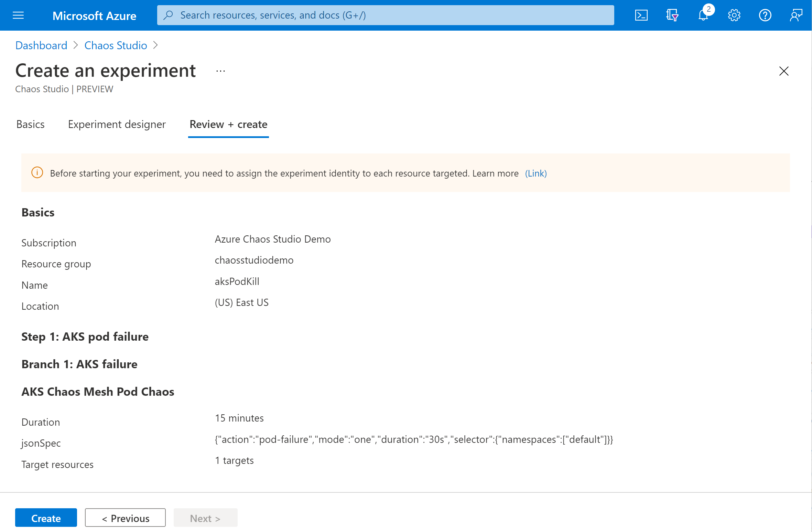Click the Azure portal hamburger menu icon
Screen dimensions: 812x532
20,15
